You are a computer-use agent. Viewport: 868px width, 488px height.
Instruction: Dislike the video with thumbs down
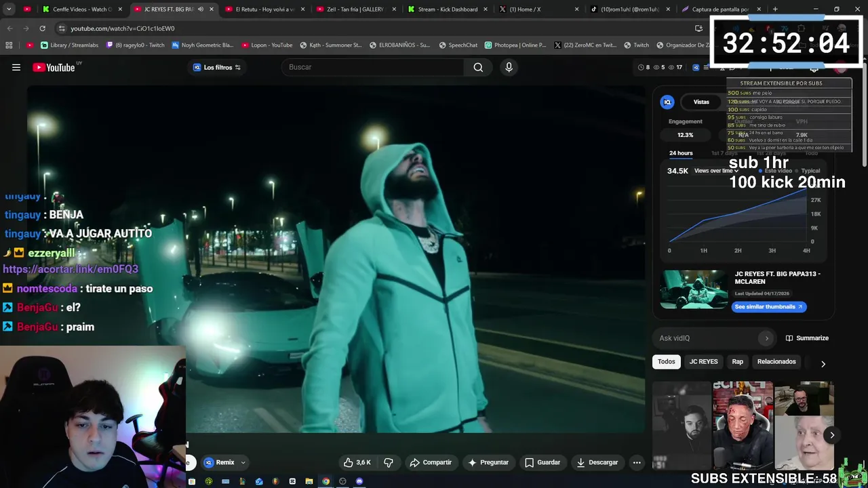click(x=389, y=462)
